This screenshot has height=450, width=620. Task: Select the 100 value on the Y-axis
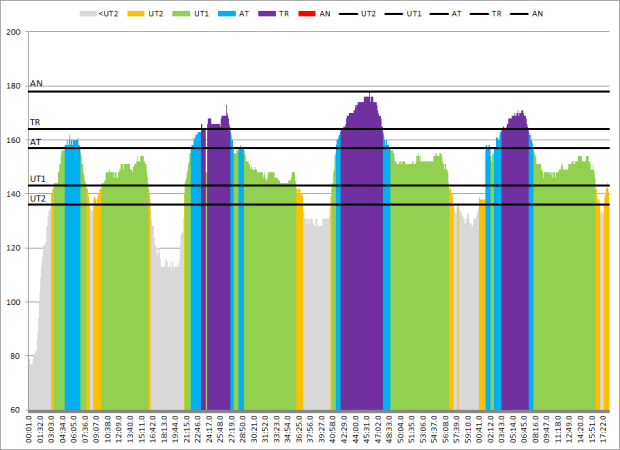click(14, 302)
